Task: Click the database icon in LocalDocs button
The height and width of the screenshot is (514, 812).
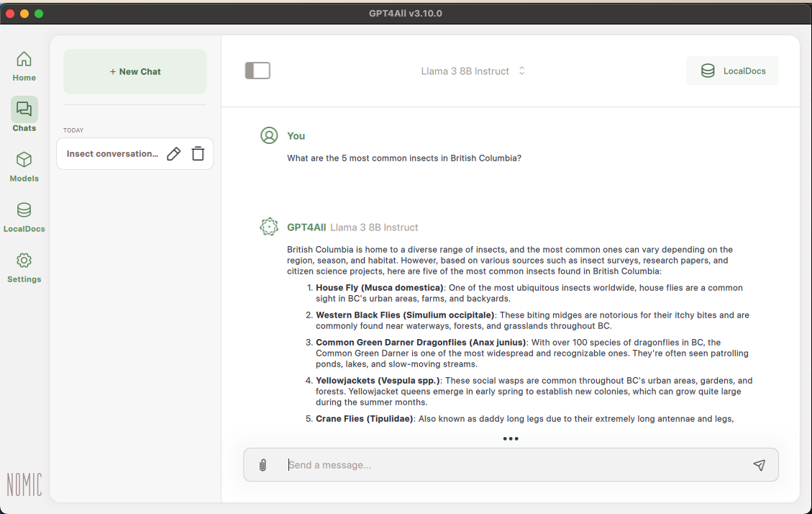Action: pos(707,71)
